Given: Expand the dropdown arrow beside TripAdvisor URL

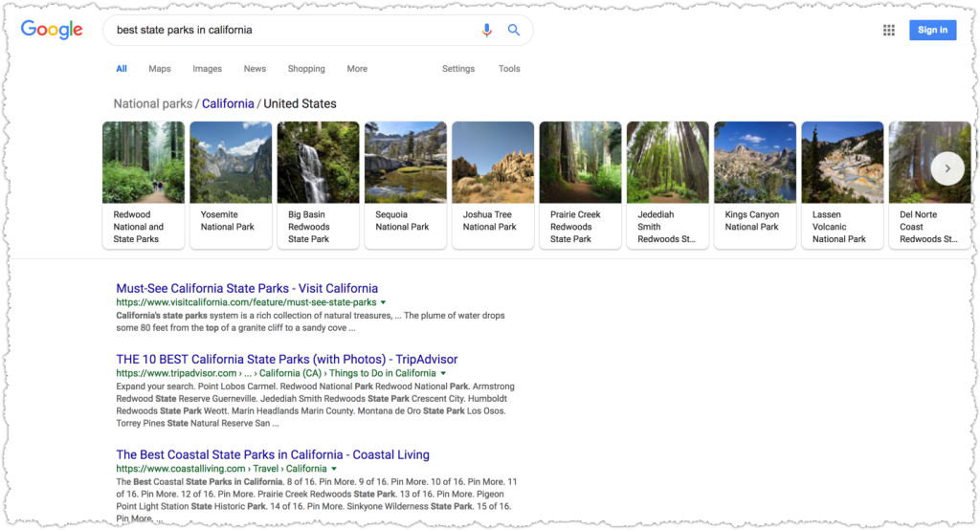Looking at the screenshot, I should pos(443,373).
